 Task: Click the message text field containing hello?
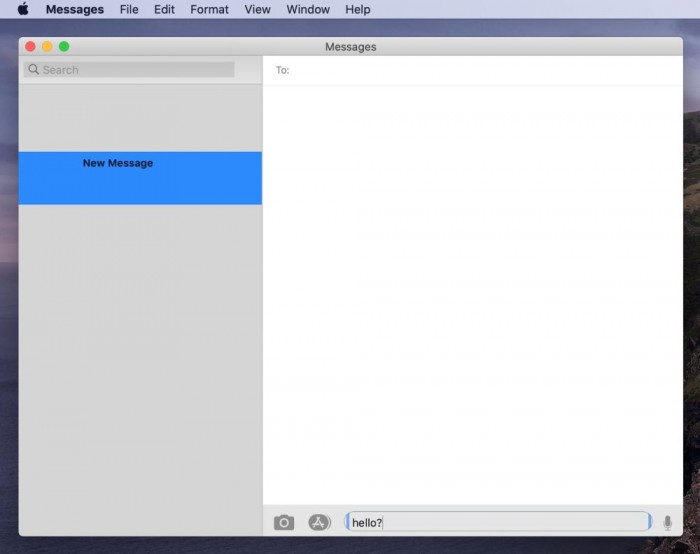pyautogui.click(x=498, y=522)
